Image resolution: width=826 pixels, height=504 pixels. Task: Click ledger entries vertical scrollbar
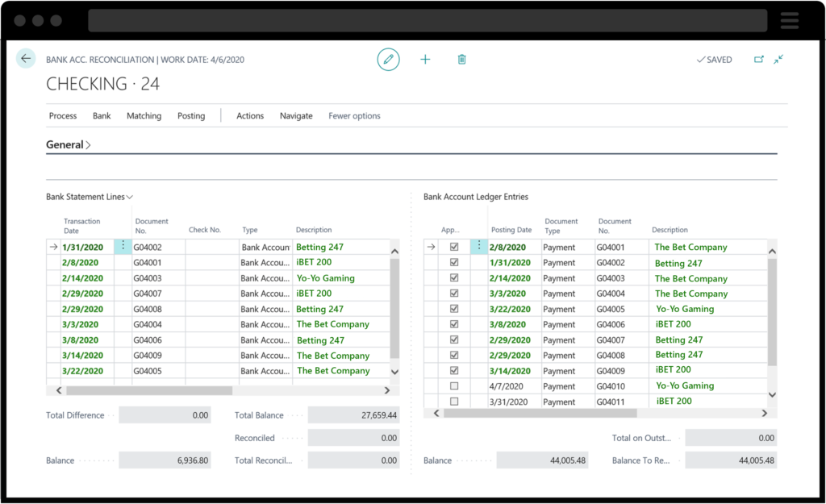point(772,312)
